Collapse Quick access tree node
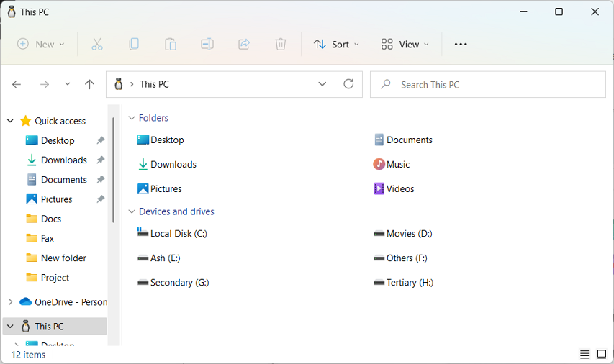 click(11, 121)
